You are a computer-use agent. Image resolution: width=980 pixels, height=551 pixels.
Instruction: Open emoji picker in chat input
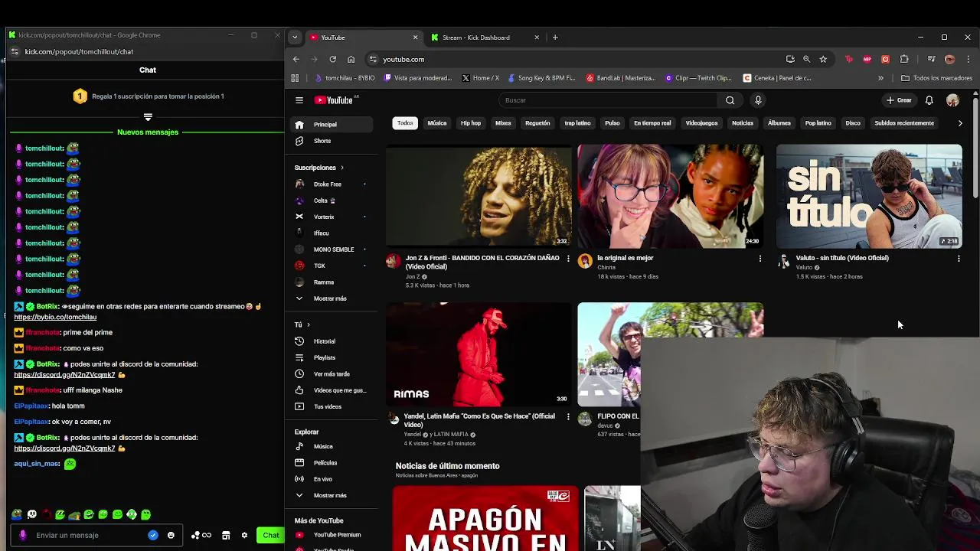171,535
